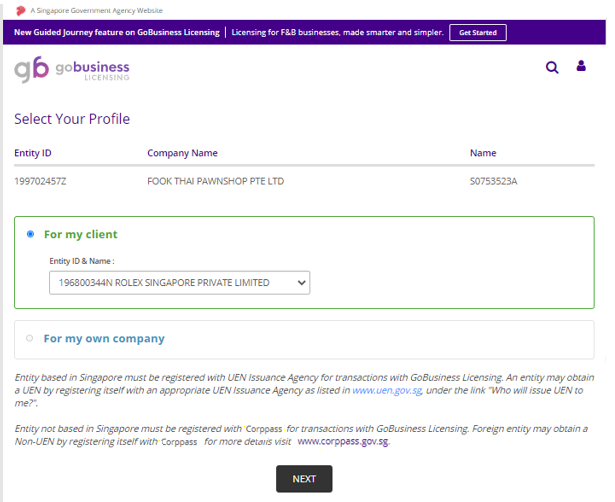
Task: Click the NEXT button
Action: (304, 479)
